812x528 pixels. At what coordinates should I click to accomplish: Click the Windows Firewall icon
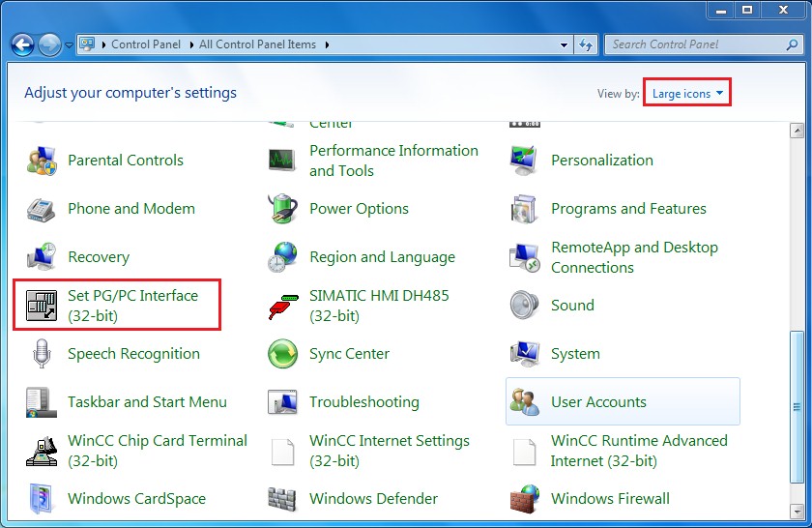(x=525, y=498)
